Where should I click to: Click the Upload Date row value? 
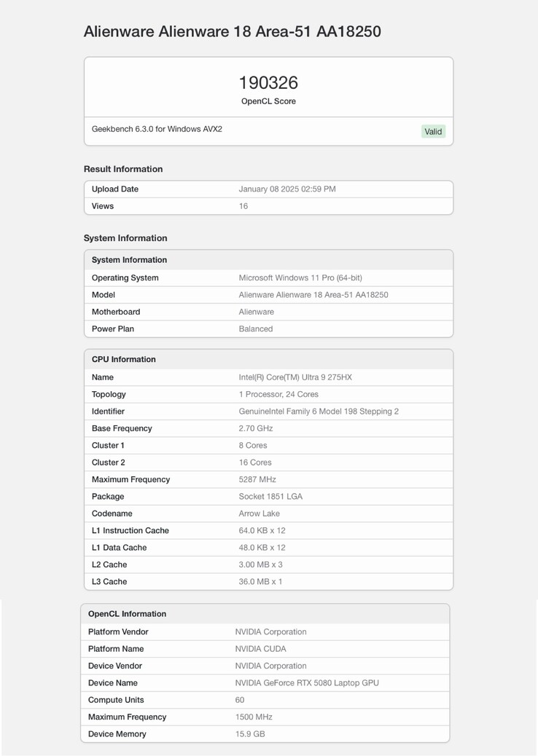tap(287, 189)
